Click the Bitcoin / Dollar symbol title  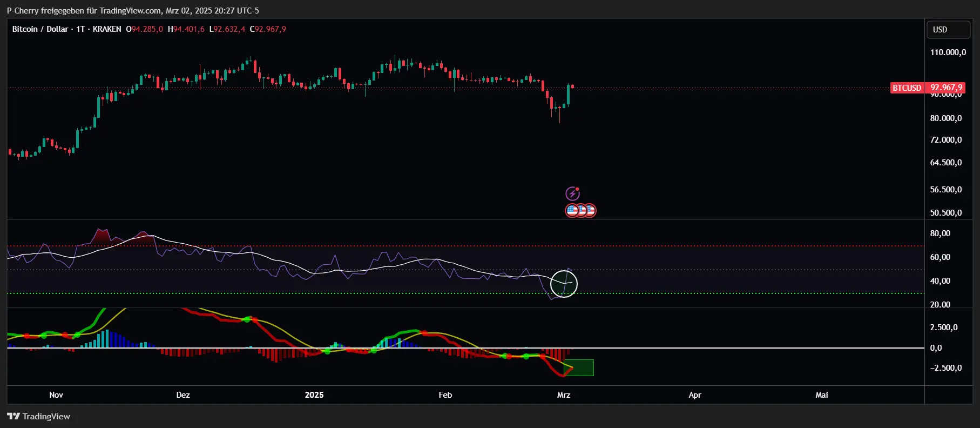point(40,29)
